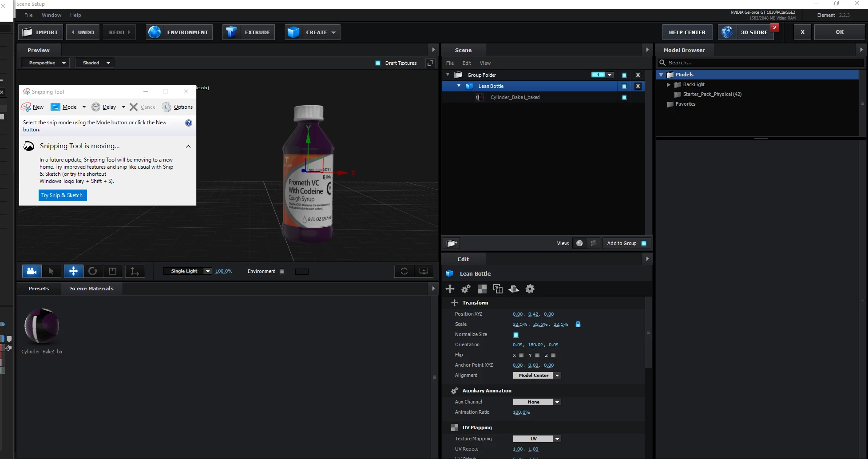Open the Single Light dropdown
Viewport: 868px width, 459px height.
click(187, 271)
